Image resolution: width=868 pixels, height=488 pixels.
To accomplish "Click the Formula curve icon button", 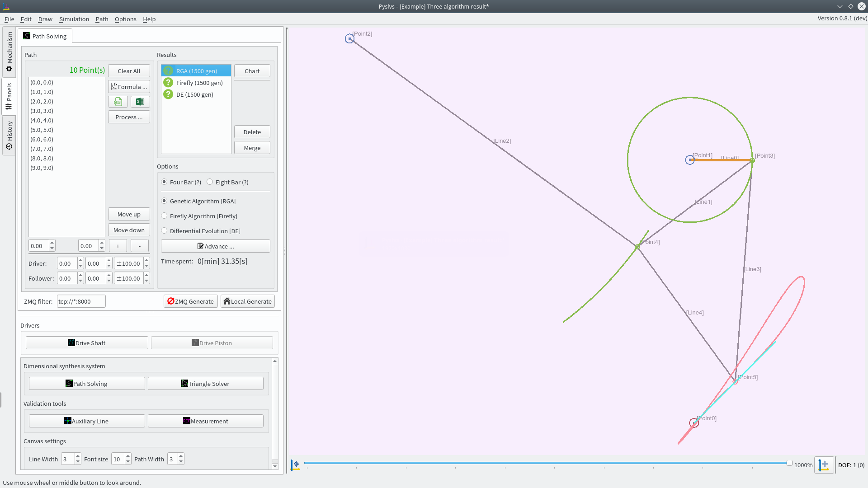I will tap(129, 87).
